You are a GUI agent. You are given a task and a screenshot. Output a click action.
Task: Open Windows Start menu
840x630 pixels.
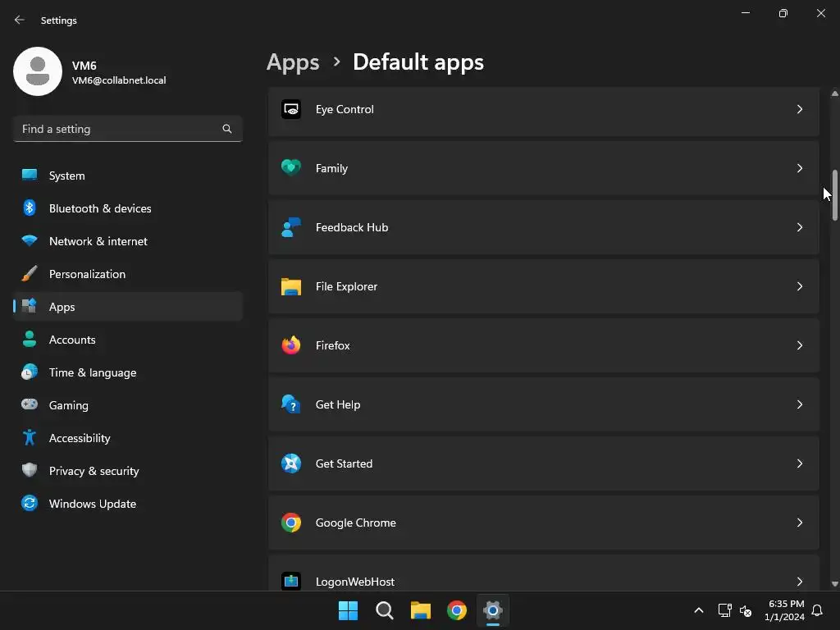coord(348,610)
